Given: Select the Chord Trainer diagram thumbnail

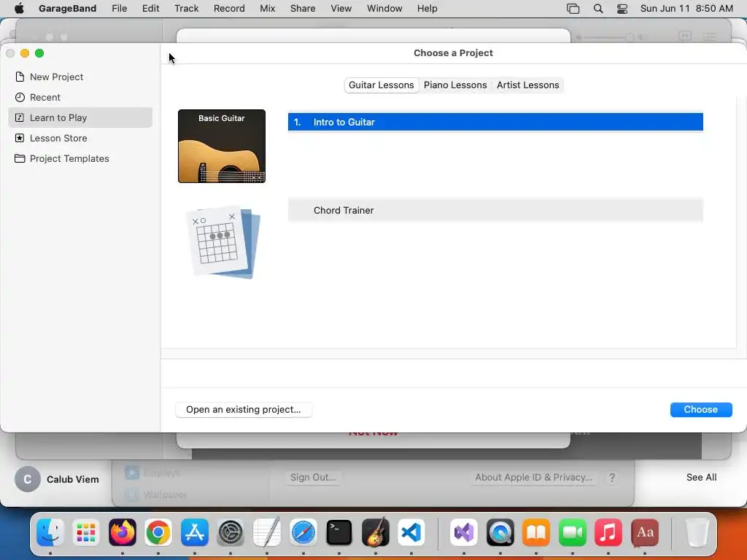Looking at the screenshot, I should coord(222,242).
